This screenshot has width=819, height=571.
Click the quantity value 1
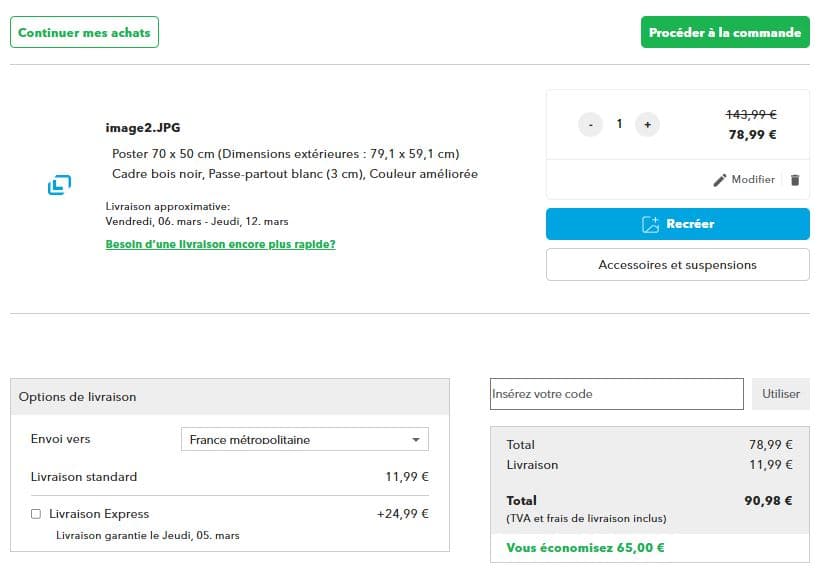(x=619, y=124)
